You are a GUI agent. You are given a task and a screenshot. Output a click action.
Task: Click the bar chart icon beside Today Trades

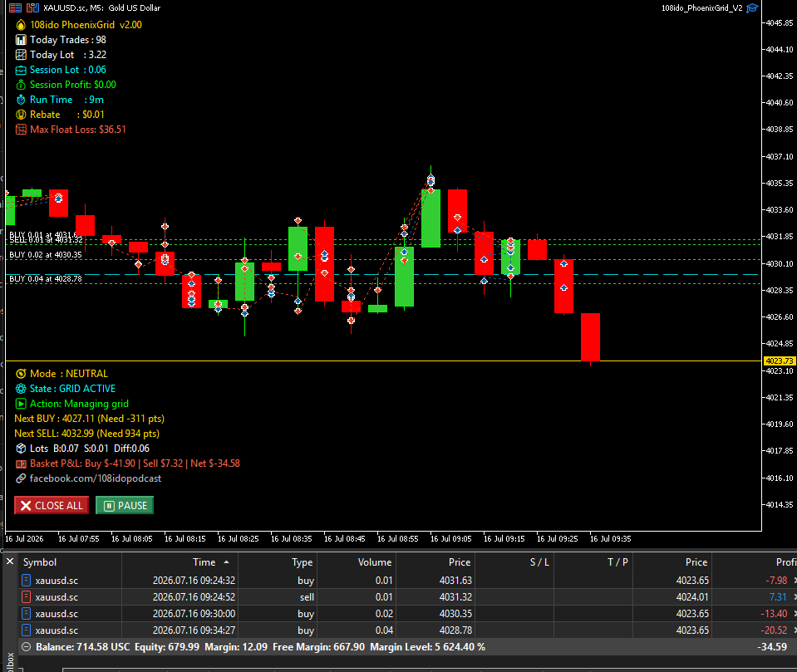21,40
